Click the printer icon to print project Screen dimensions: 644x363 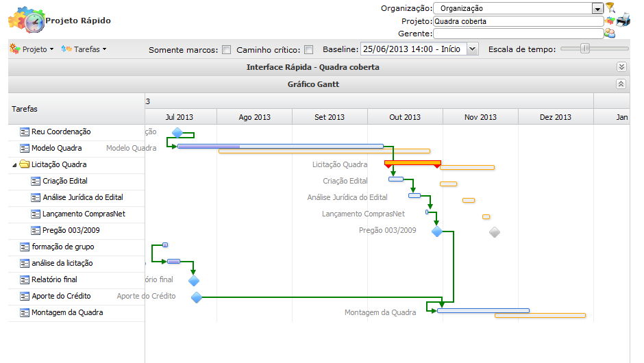[x=623, y=19]
